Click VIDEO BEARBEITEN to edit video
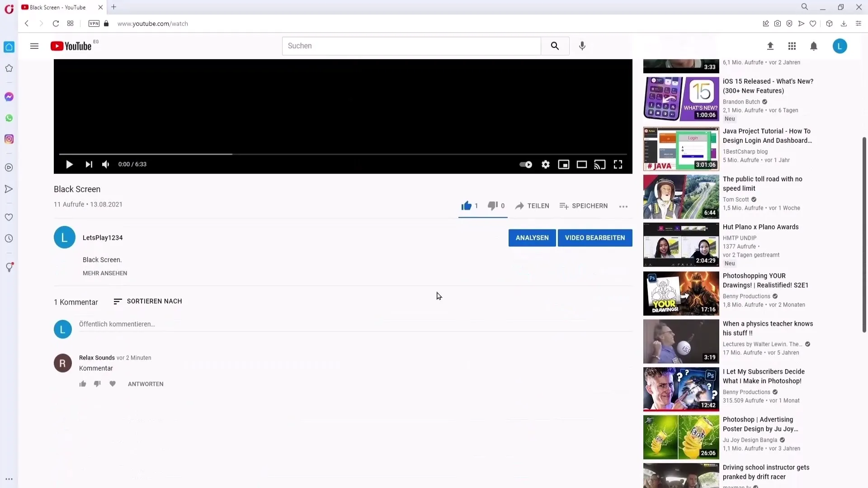 (595, 238)
